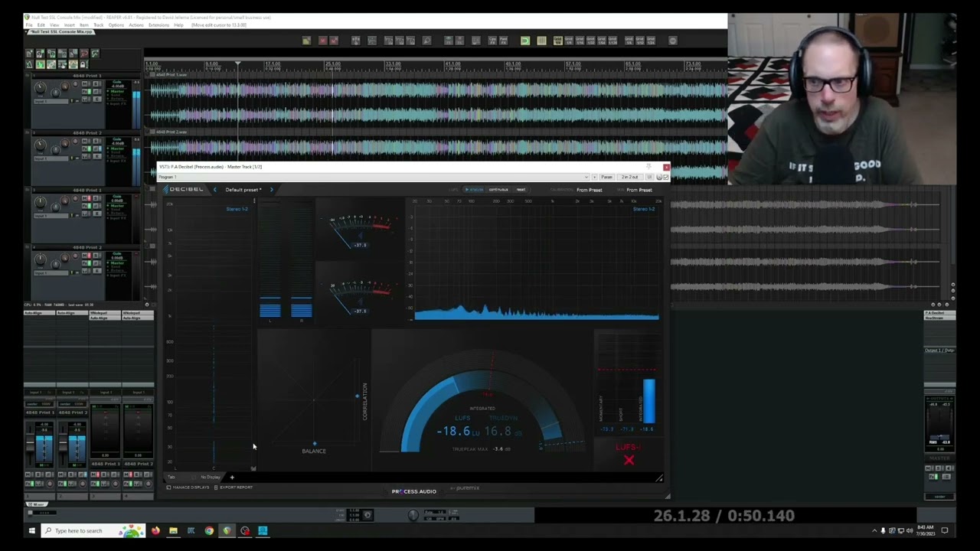Select the Null Test SSL Console Mix project tab

click(60, 31)
